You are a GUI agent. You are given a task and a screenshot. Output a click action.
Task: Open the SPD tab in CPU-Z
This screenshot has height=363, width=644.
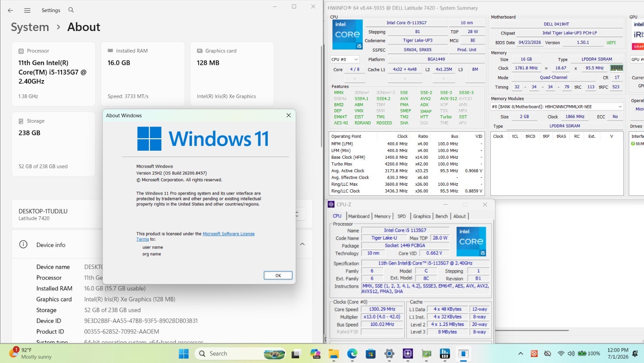[402, 216]
